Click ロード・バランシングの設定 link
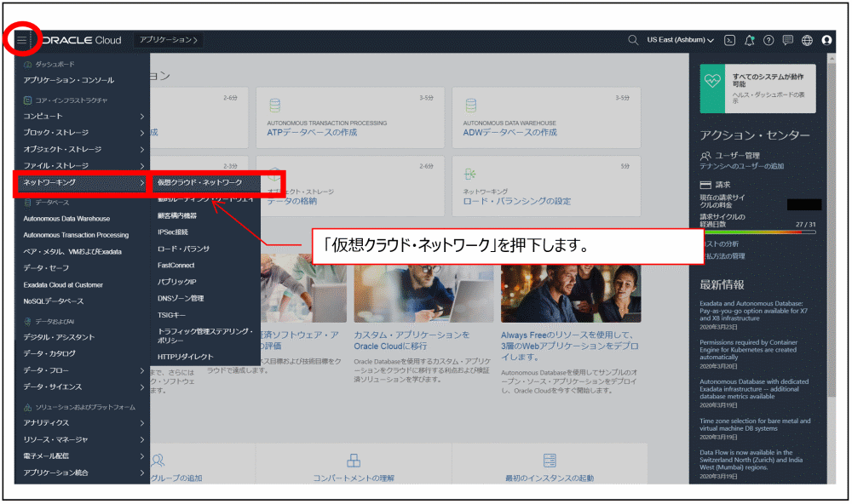Image resolution: width=852 pixels, height=504 pixels. (x=517, y=202)
